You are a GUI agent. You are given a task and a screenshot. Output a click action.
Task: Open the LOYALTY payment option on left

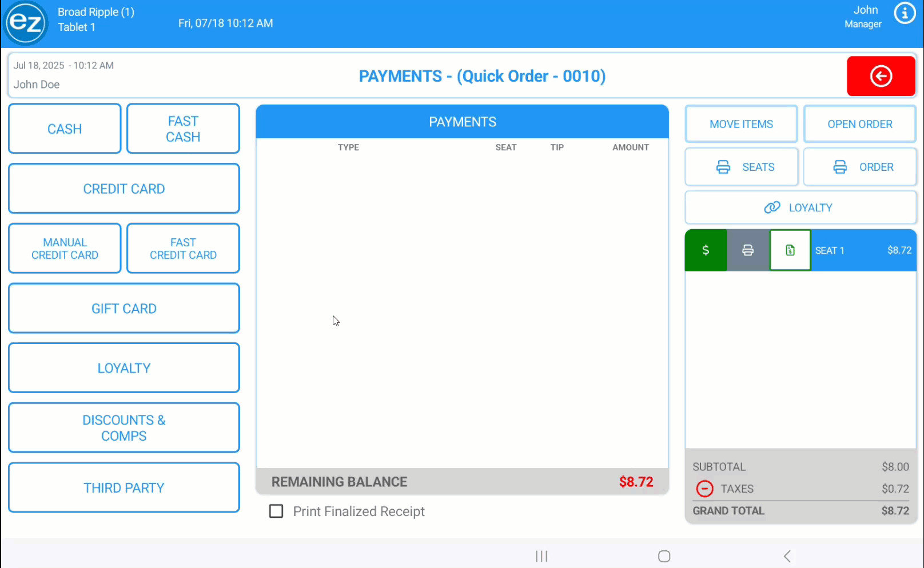[x=124, y=368]
